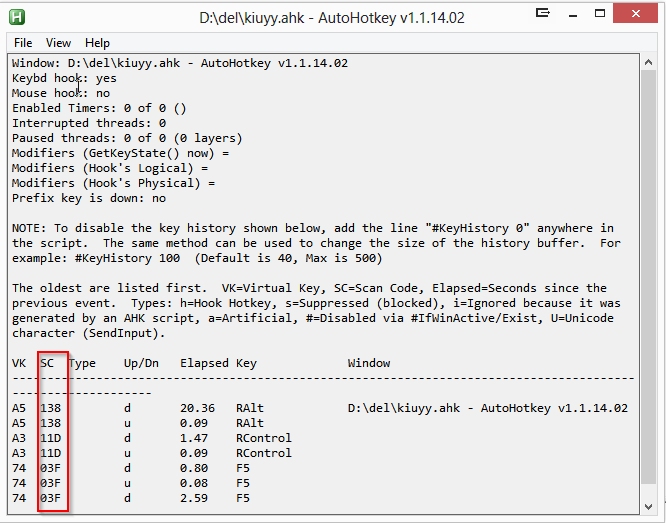The height and width of the screenshot is (523, 666).
Task: Minimize the AutoHotkey window
Action: pyautogui.click(x=573, y=14)
